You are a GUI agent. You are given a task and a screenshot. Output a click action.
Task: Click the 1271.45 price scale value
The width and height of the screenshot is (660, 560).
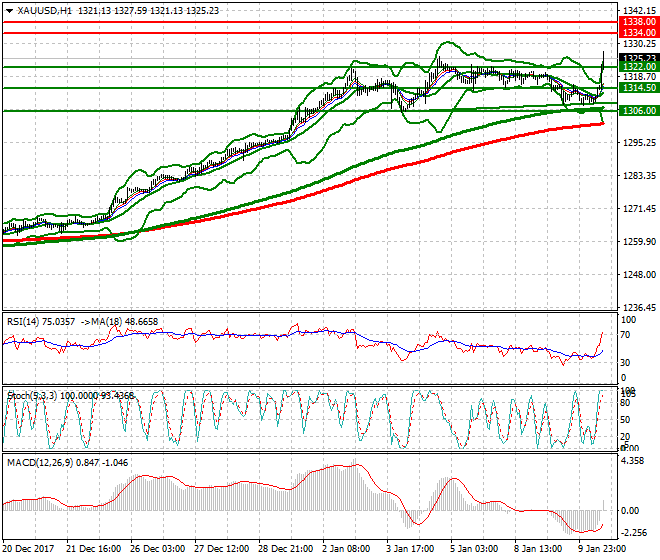pyautogui.click(x=639, y=209)
